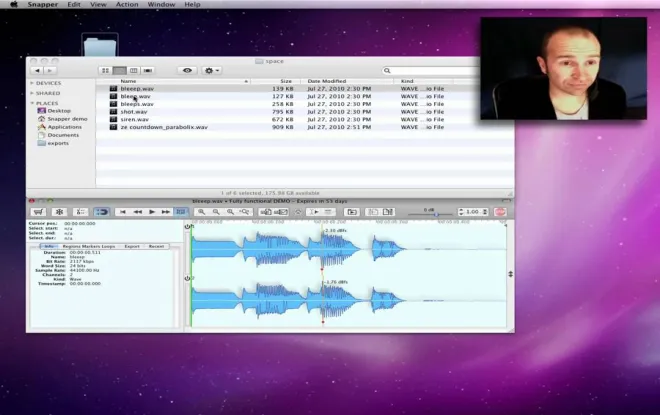Adjust the 0 dB gain slider

(x=436, y=215)
